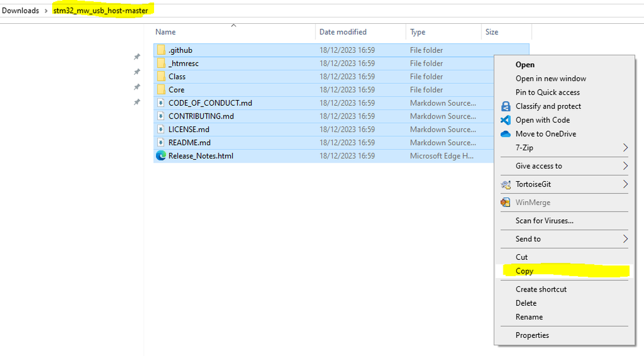Click stm32_mw_usb_host-master breadcrumb segment
The image size is (644, 356).
click(101, 11)
